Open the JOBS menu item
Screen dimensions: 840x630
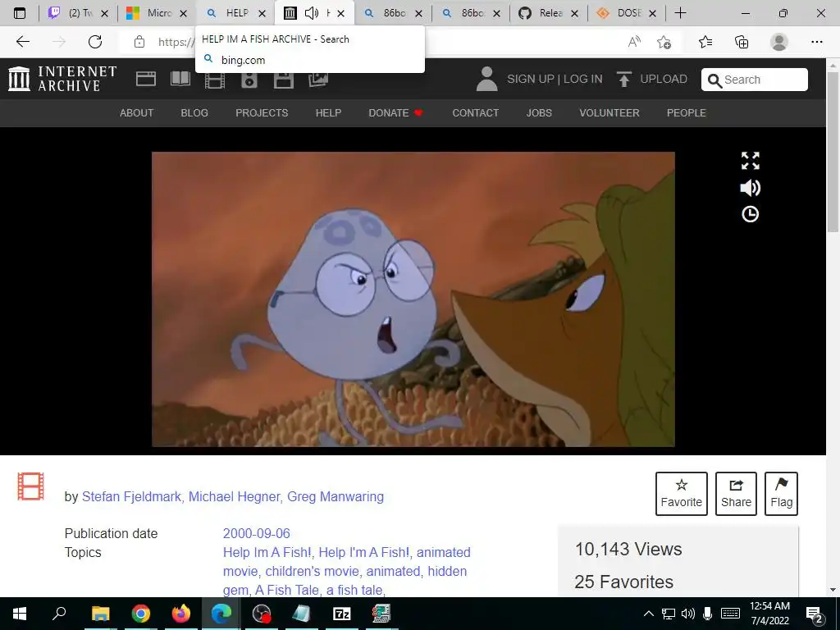(x=539, y=113)
